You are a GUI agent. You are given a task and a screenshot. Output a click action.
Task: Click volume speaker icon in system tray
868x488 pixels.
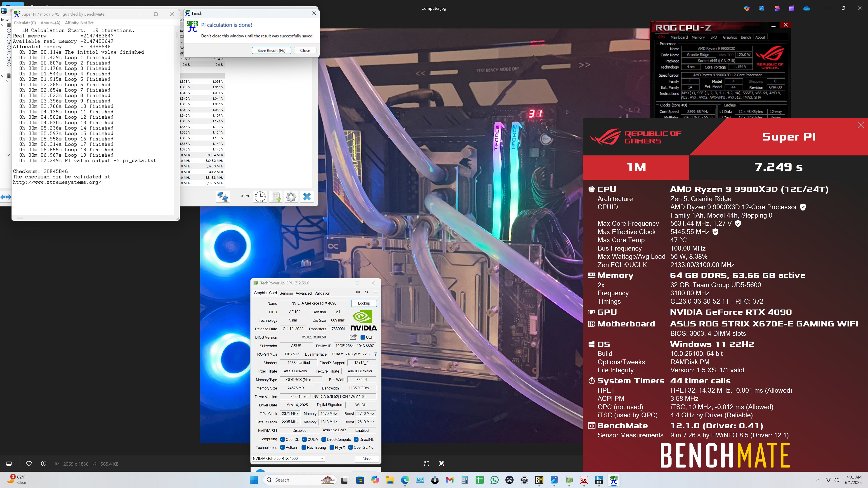(836, 480)
